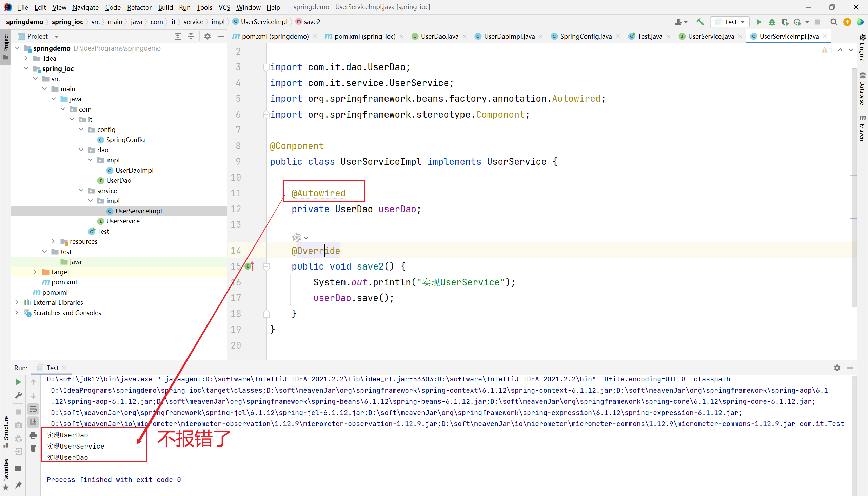Select UserDaoImpl in project tree
Screen dimensions: 868x496
click(x=134, y=170)
